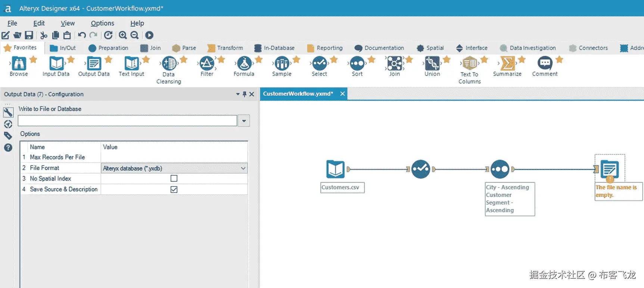The image size is (644, 288).
Task: Open the Documentation tool category
Action: [379, 48]
